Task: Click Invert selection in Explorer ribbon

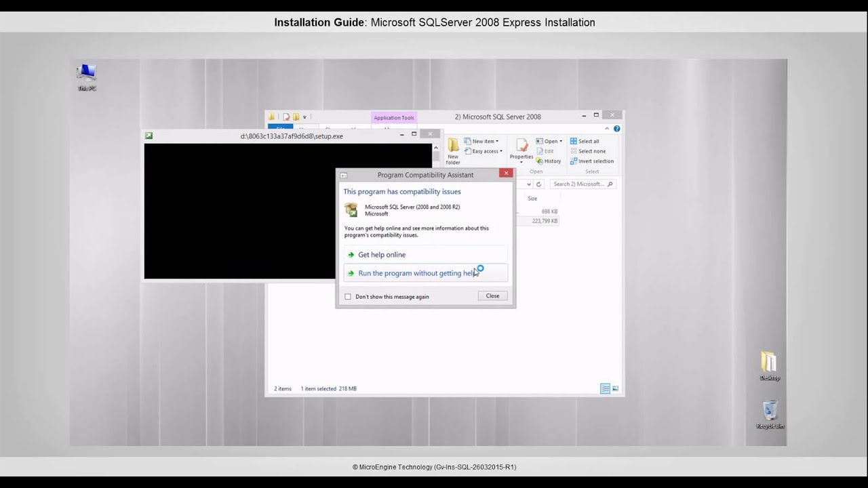Action: pos(591,161)
